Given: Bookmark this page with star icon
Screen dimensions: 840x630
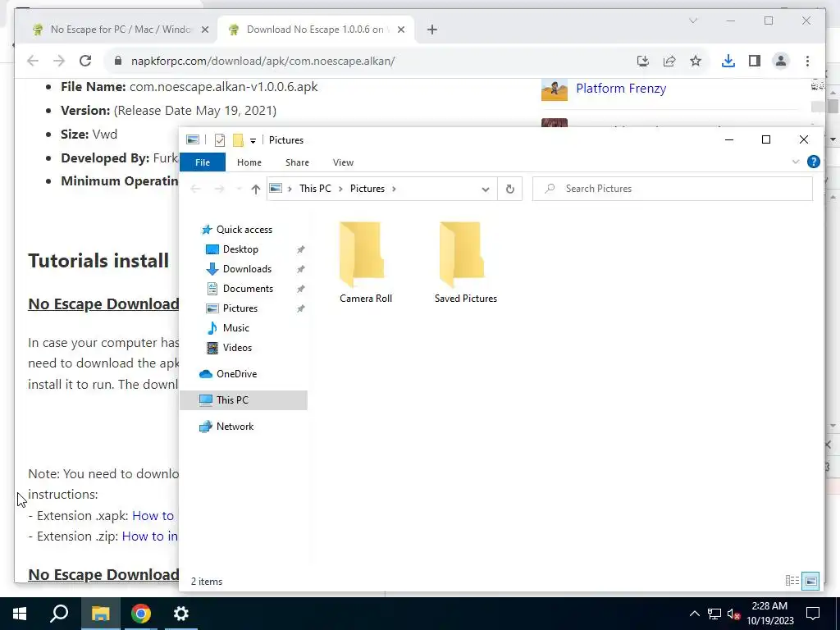Looking at the screenshot, I should pos(696,61).
